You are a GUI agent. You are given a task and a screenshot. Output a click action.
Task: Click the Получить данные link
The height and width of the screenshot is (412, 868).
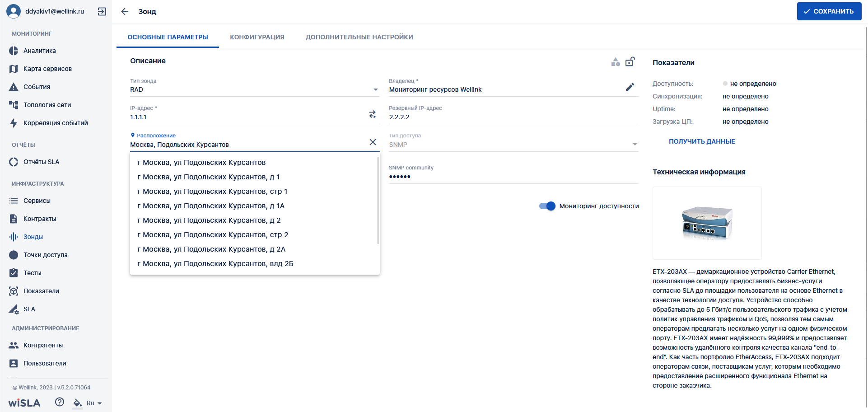point(702,141)
